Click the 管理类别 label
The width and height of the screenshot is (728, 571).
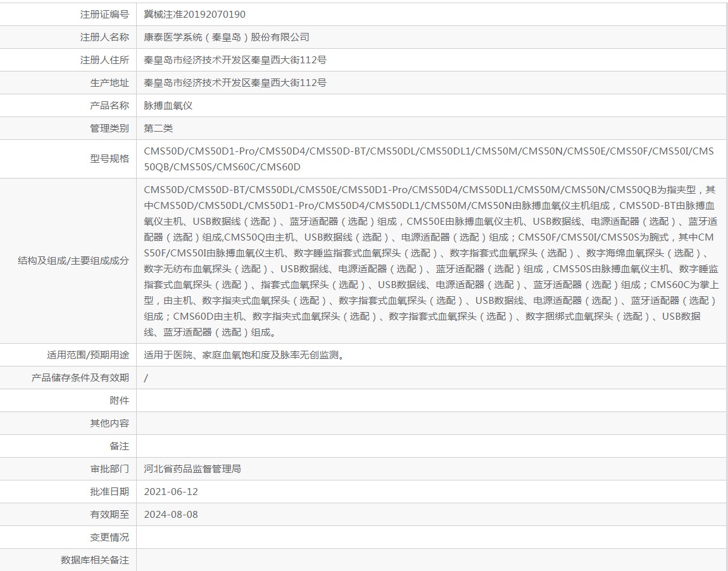coord(110,128)
